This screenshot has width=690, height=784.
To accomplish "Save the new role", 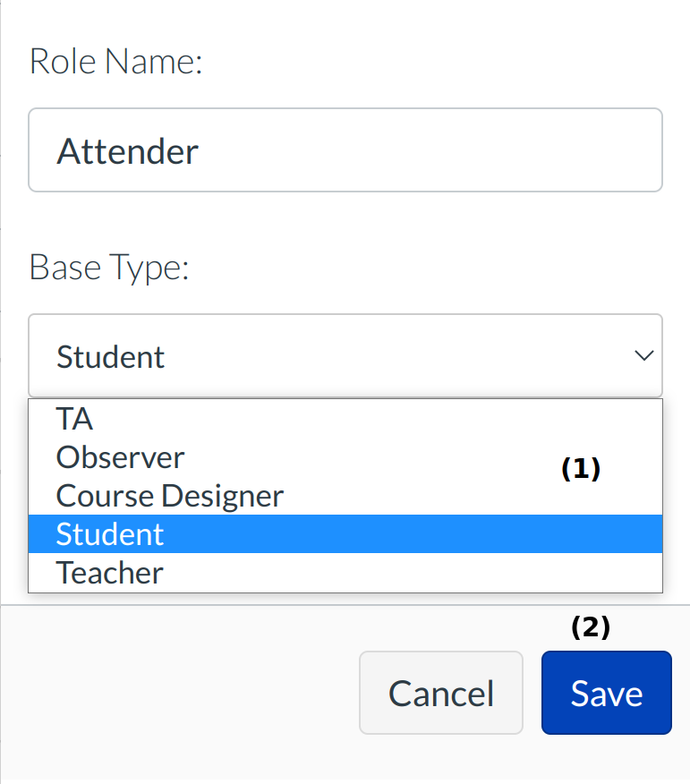I will click(606, 694).
